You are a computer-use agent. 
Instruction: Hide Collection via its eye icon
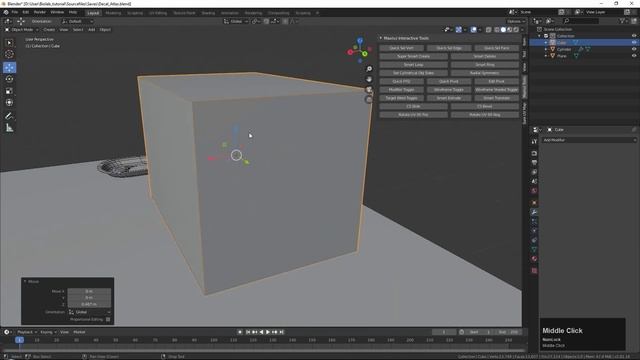click(634, 36)
